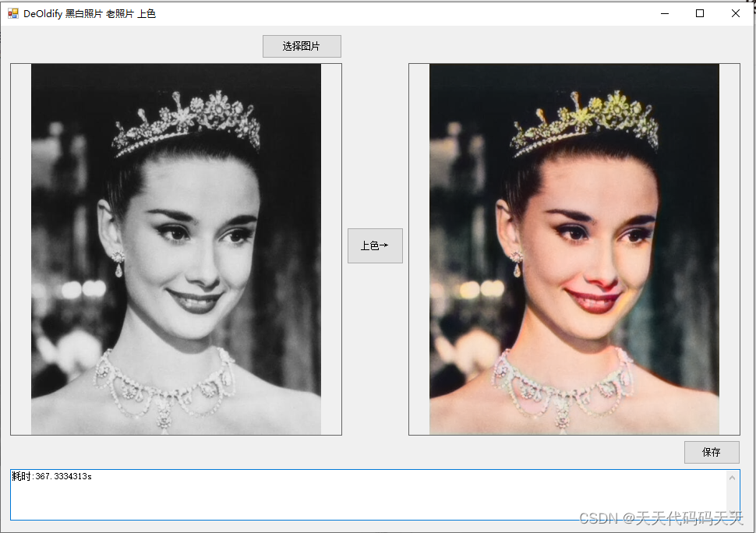Click the 保存 save button

point(712,452)
